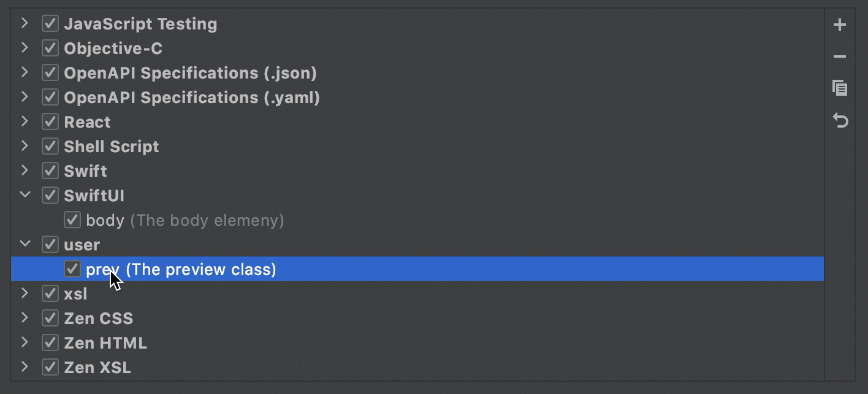The image size is (868, 394).
Task: Duplicate the selected template using copy icon
Action: [x=840, y=88]
